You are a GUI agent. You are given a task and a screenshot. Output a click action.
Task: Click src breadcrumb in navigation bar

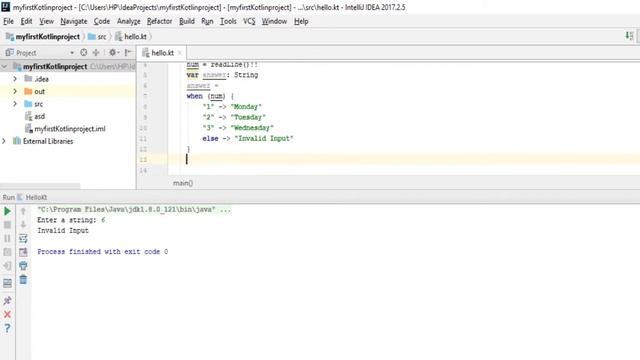coord(98,36)
